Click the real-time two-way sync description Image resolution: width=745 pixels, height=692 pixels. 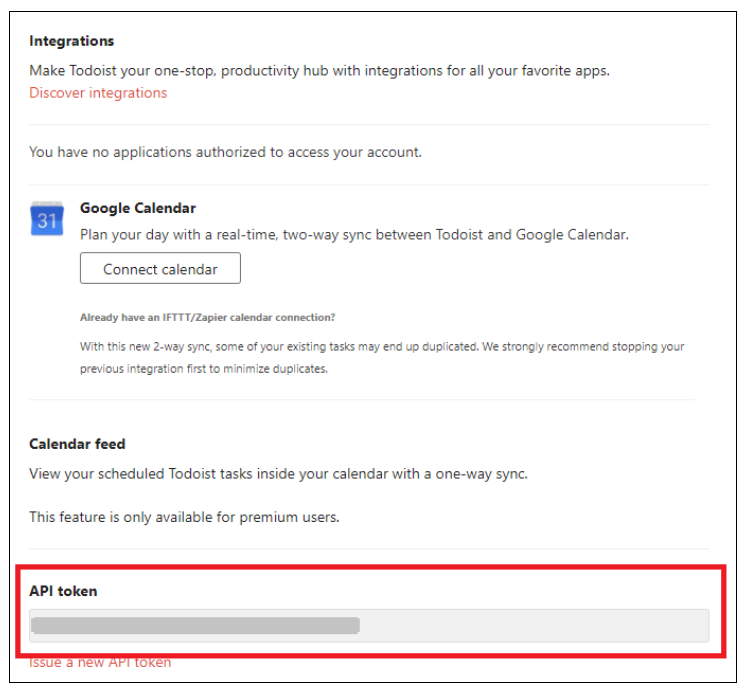point(354,235)
